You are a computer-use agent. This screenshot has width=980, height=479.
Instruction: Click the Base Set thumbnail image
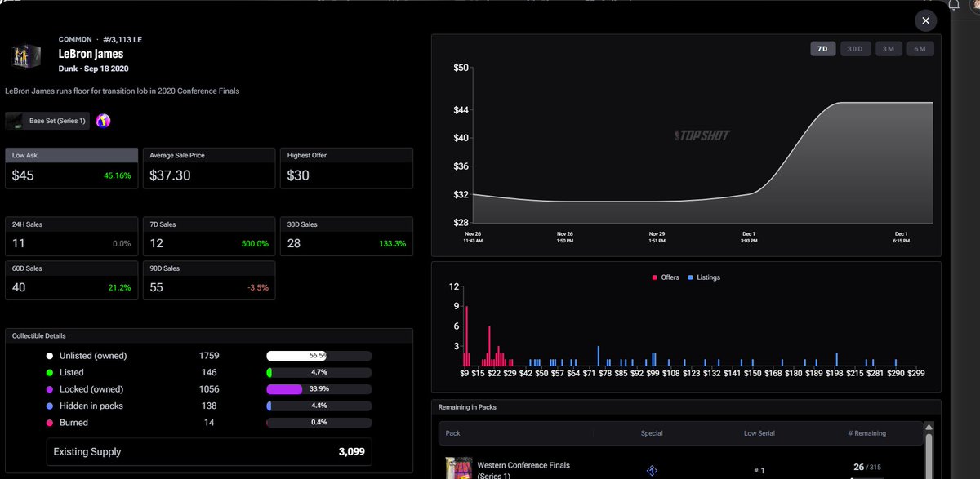click(15, 121)
